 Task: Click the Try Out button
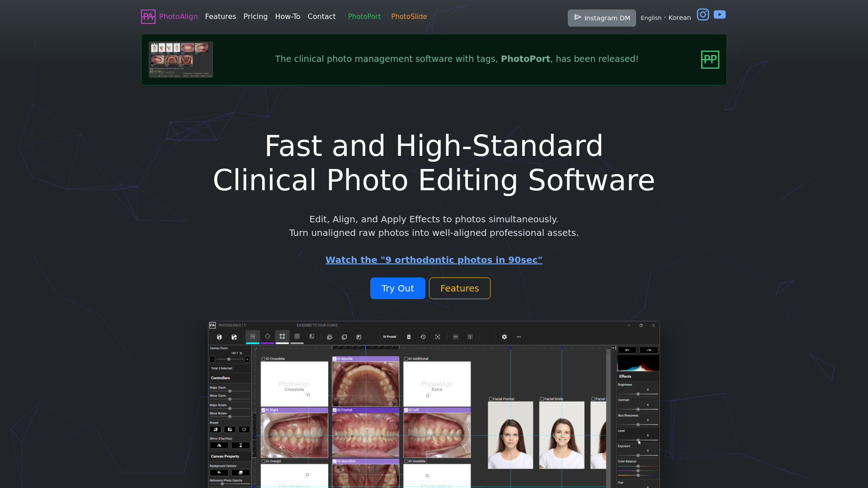(x=398, y=288)
